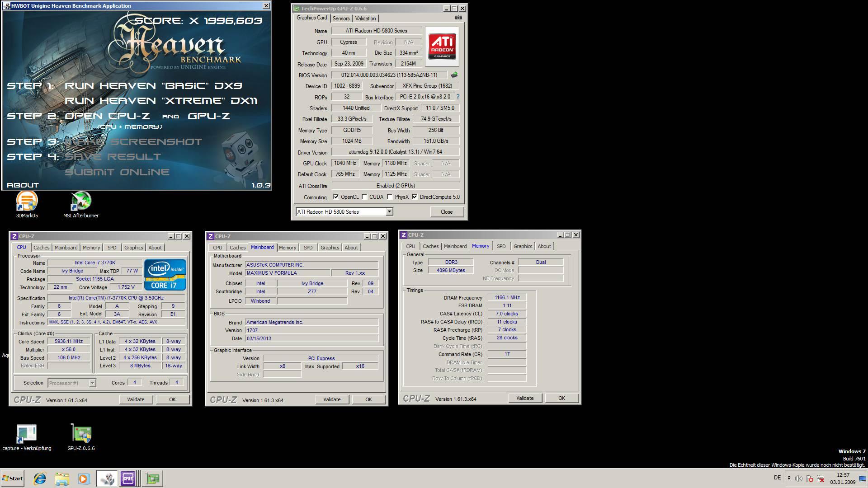The width and height of the screenshot is (868, 488).
Task: Click the Start button
Action: (x=12, y=478)
